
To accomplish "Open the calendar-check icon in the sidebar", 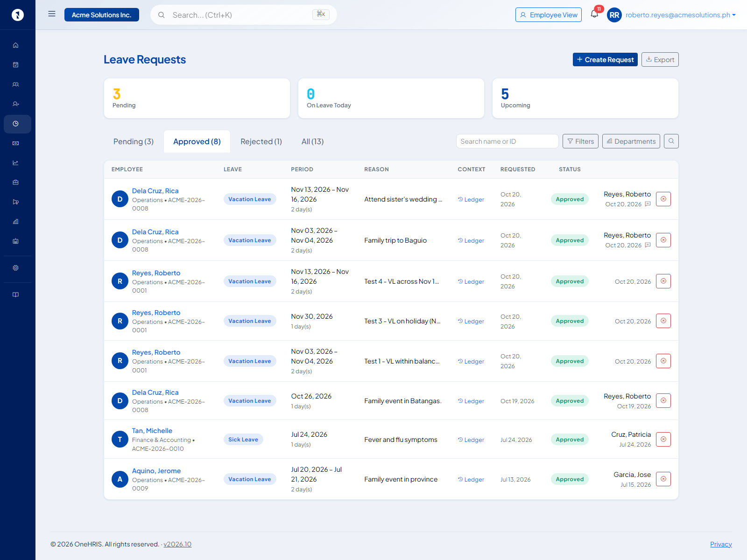I will coord(15,65).
